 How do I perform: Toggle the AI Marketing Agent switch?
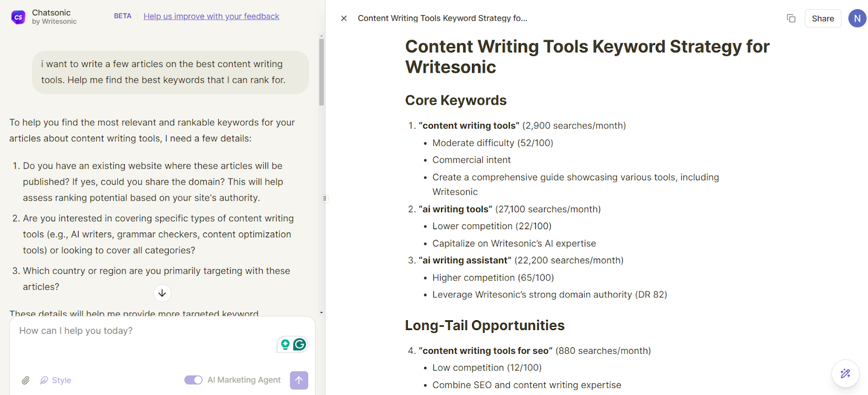click(193, 380)
